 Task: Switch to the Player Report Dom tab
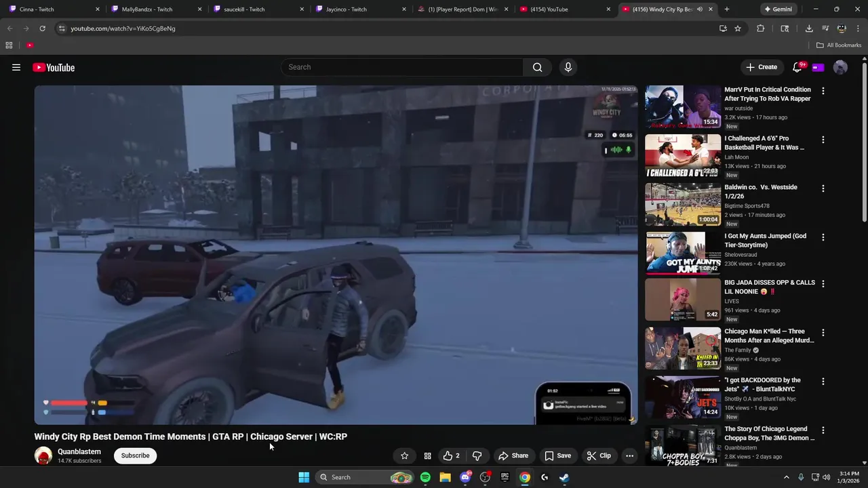[461, 9]
